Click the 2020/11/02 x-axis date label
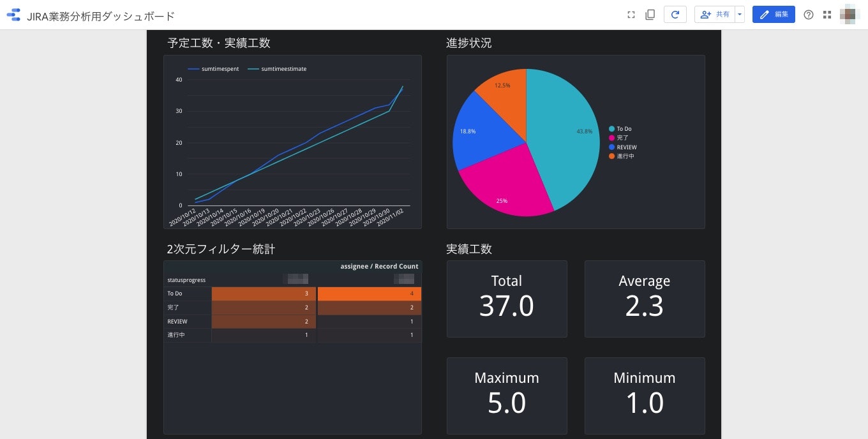The image size is (868, 439). coord(390,217)
